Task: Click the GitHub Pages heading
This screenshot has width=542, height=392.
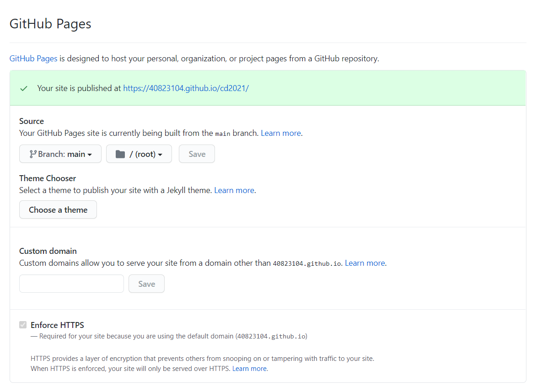Action: [x=50, y=24]
